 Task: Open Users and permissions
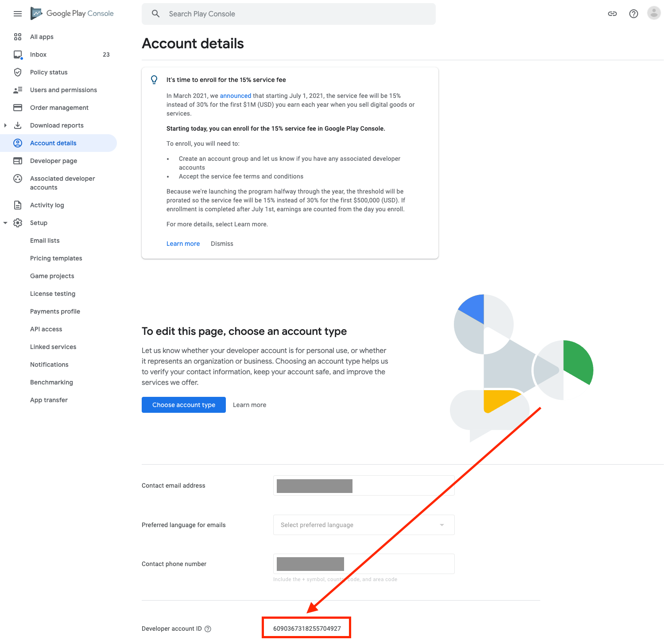pyautogui.click(x=63, y=90)
